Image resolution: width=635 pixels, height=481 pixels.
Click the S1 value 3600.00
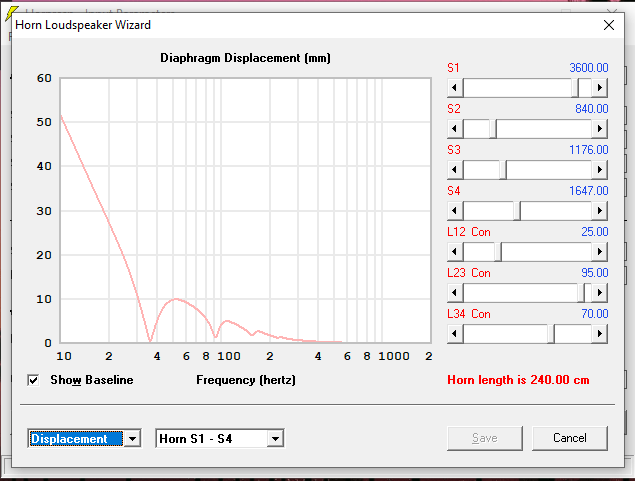(x=589, y=68)
